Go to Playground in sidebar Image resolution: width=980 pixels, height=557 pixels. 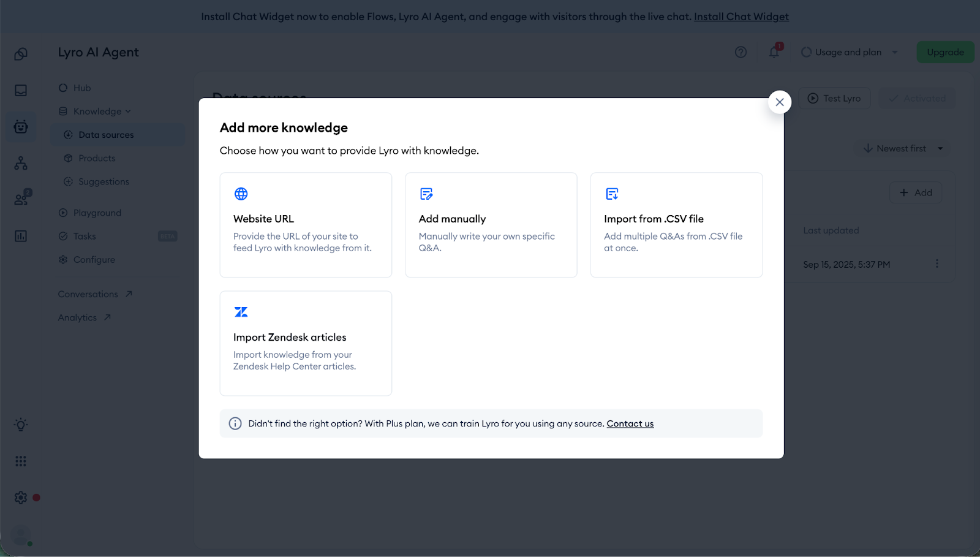pos(97,213)
